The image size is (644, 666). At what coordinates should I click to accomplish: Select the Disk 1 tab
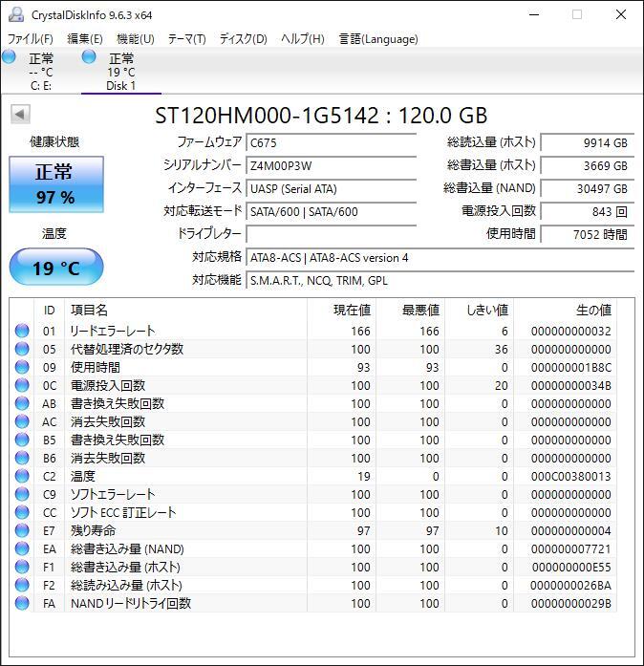[x=121, y=71]
